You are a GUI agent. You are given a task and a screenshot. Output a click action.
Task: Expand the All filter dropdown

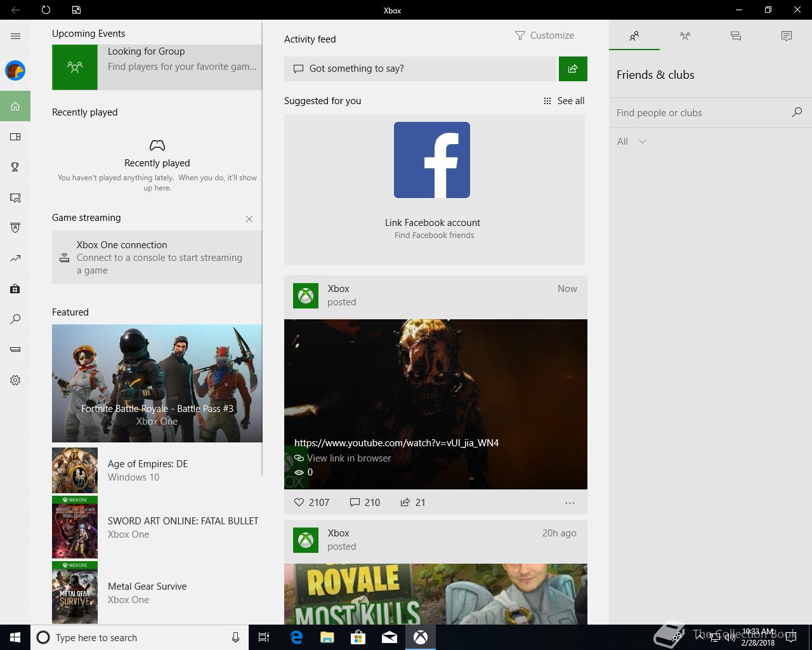pyautogui.click(x=632, y=142)
